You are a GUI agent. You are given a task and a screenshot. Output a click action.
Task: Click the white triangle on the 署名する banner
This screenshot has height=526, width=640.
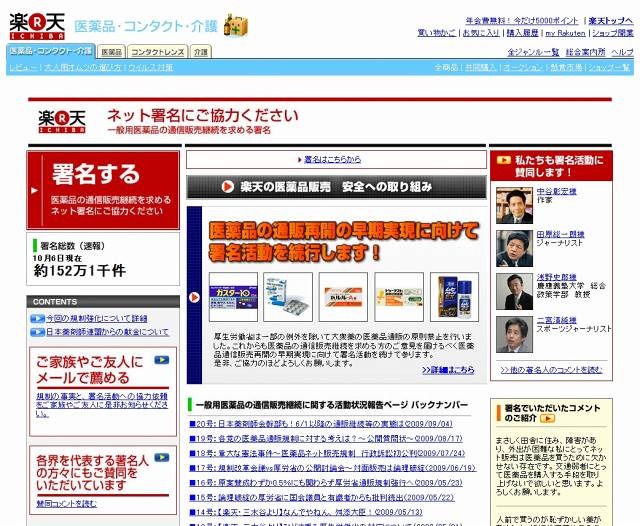(x=34, y=190)
